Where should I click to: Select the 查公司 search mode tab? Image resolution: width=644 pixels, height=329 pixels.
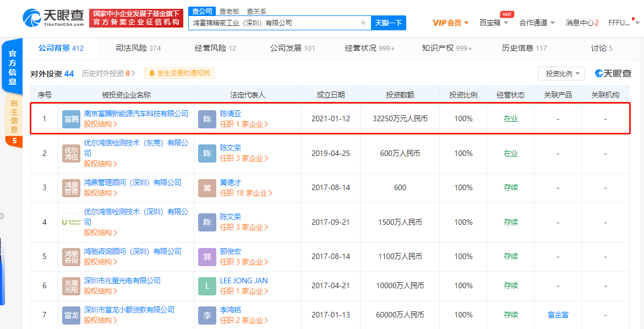[202, 11]
